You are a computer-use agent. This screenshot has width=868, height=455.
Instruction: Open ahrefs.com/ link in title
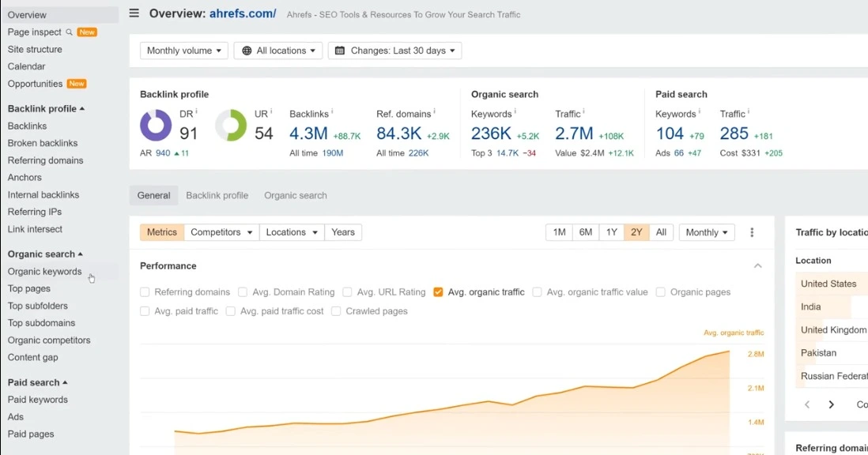pyautogui.click(x=243, y=13)
